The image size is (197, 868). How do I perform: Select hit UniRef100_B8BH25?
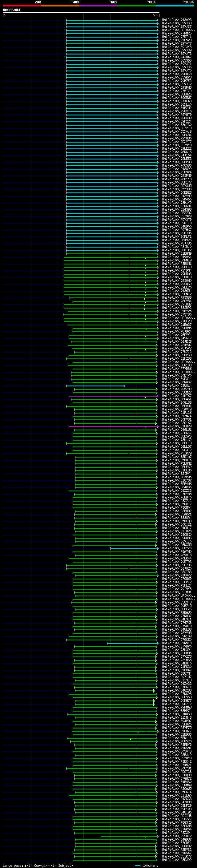click(x=177, y=94)
